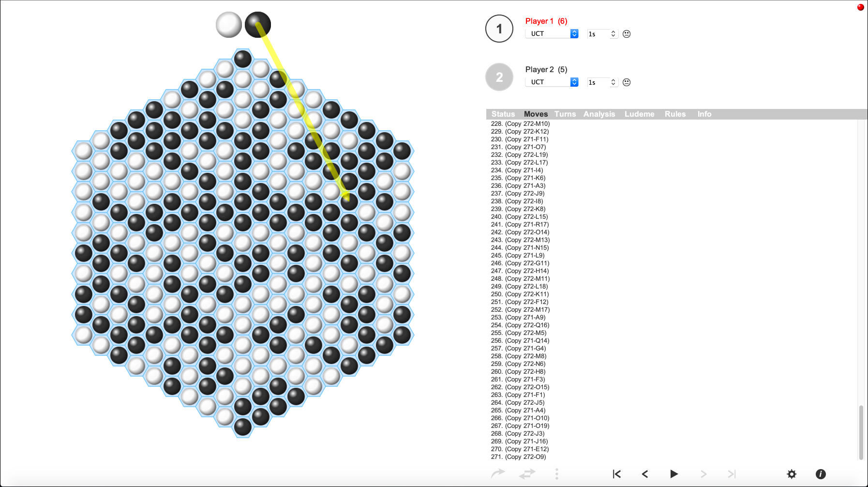This screenshot has width=868, height=487.
Task: Select move '269. (Copy 271-J16)'
Action: [520, 441]
